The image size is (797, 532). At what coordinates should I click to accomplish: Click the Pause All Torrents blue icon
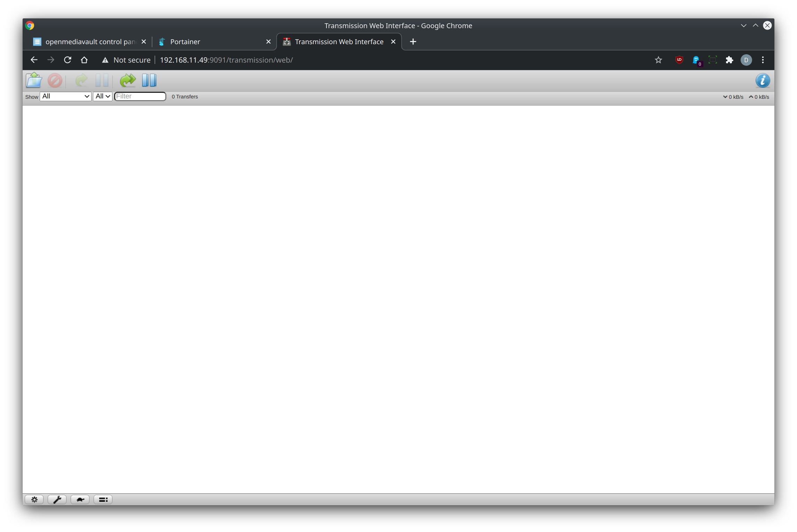(149, 80)
